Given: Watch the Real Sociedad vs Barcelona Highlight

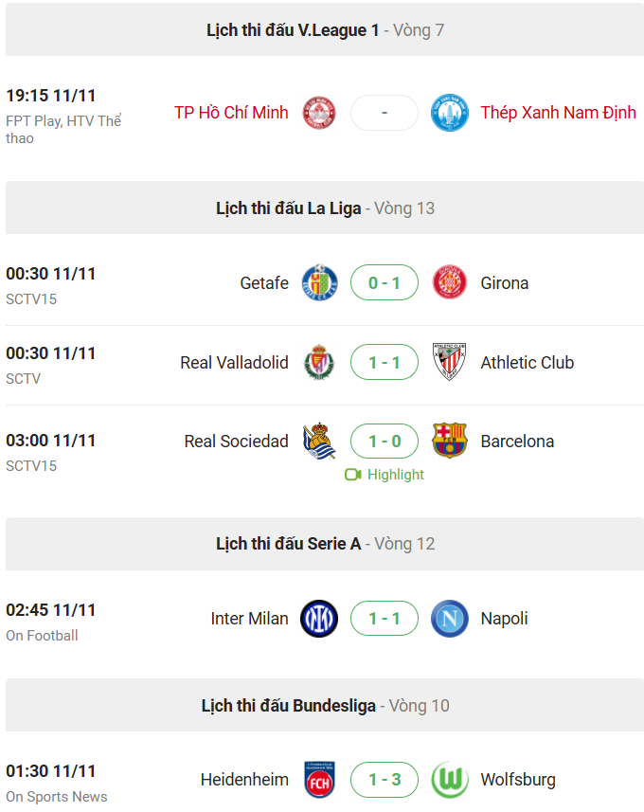Looking at the screenshot, I should click(385, 475).
